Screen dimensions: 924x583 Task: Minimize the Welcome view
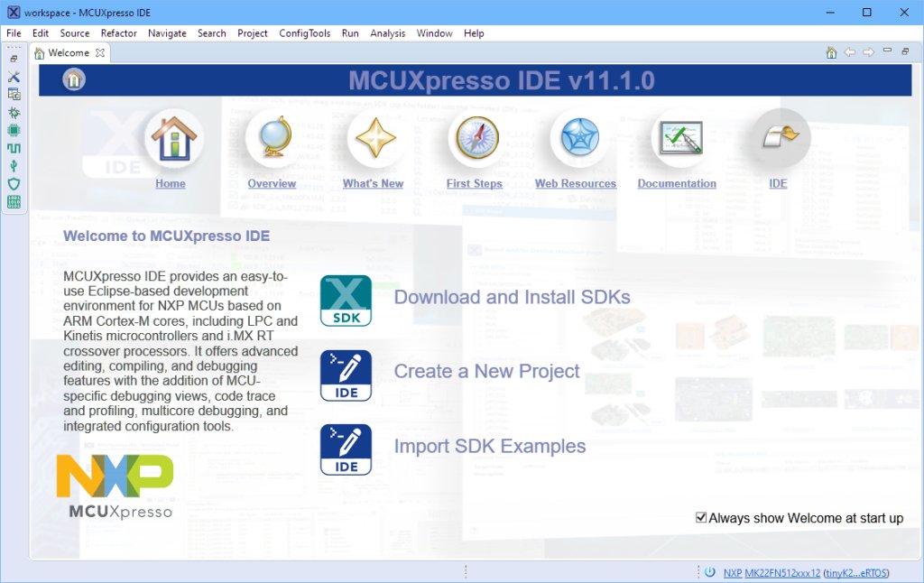point(887,51)
